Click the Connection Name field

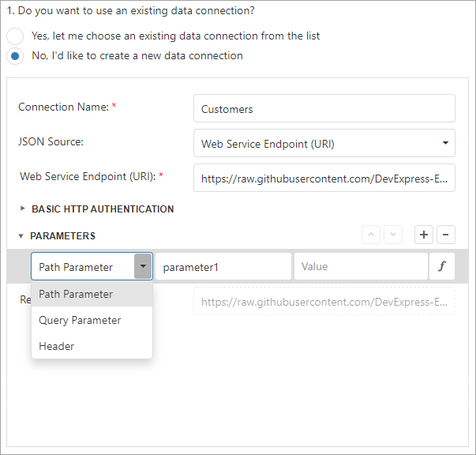(x=324, y=109)
